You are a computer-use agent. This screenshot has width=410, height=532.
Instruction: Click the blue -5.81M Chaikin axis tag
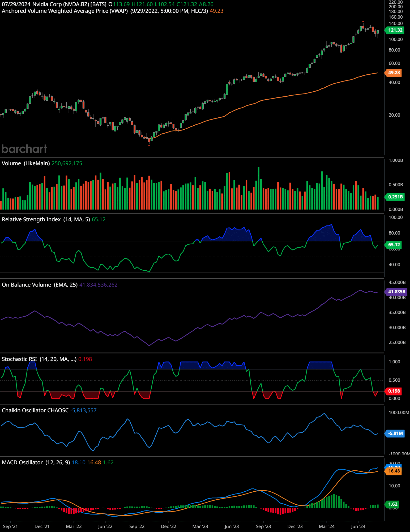[395, 433]
